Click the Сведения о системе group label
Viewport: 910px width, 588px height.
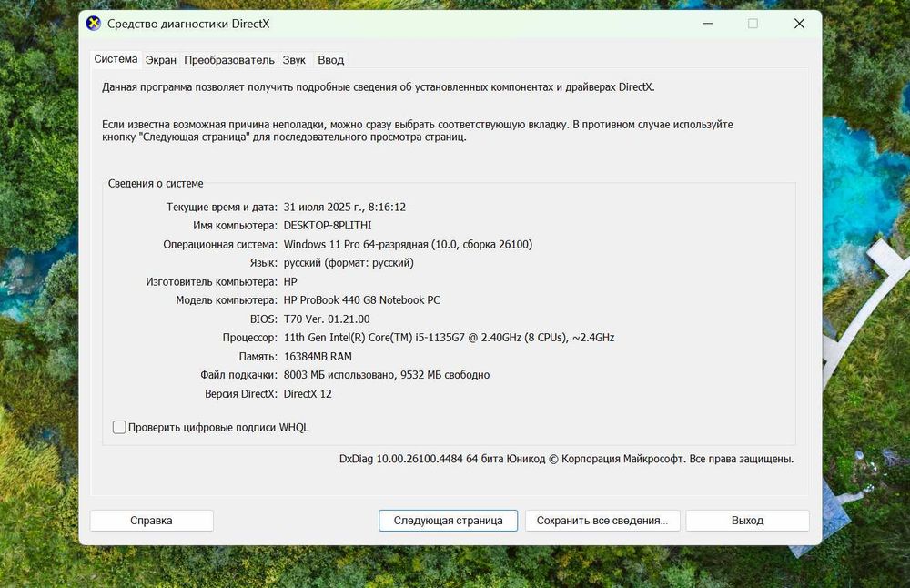[x=156, y=184]
